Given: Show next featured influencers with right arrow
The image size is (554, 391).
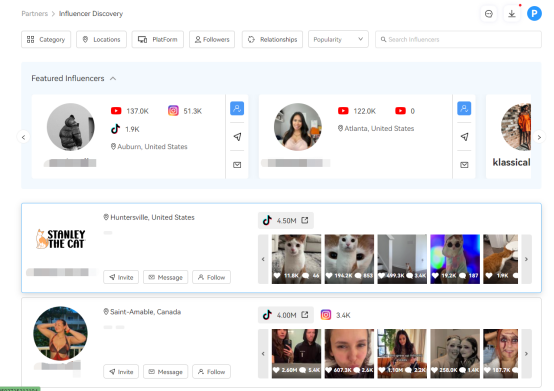Looking at the screenshot, I should click(x=539, y=137).
